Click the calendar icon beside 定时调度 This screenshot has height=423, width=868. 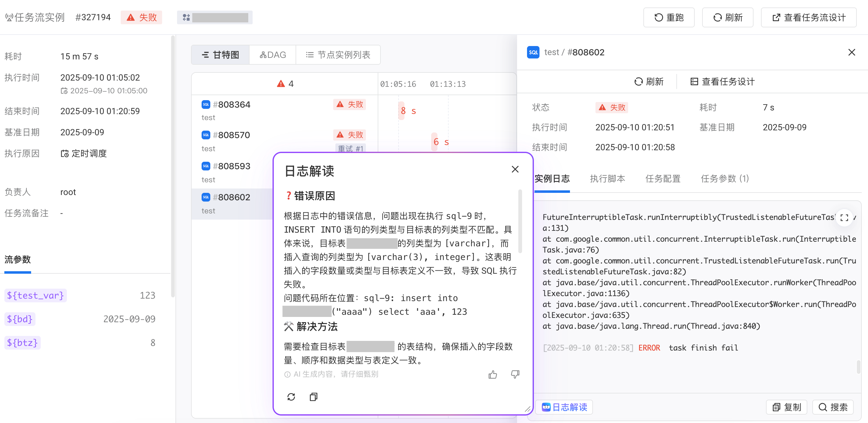64,154
